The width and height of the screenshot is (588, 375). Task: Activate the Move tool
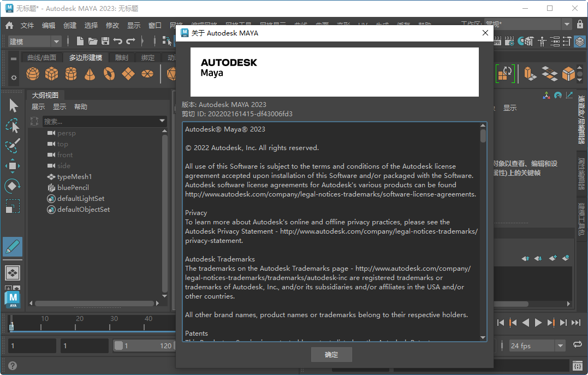coord(12,165)
